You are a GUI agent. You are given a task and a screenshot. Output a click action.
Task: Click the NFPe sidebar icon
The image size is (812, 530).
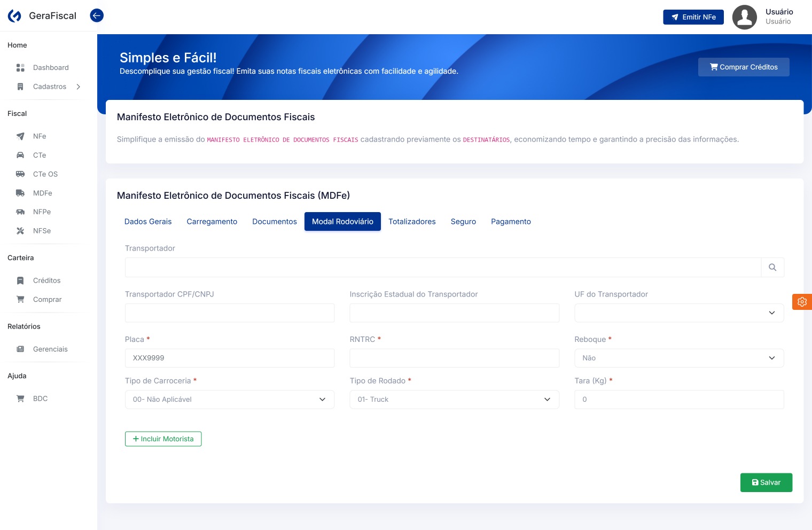click(x=20, y=212)
